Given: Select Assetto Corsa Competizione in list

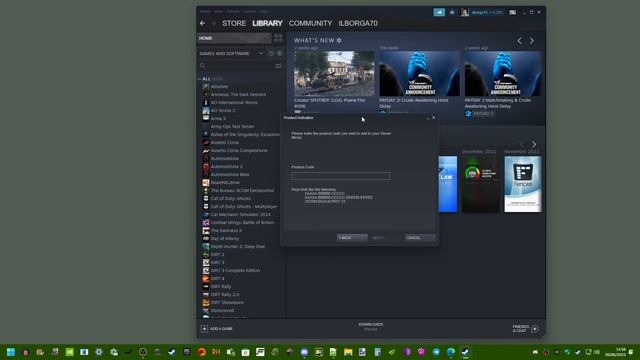Looking at the screenshot, I should 239,150.
